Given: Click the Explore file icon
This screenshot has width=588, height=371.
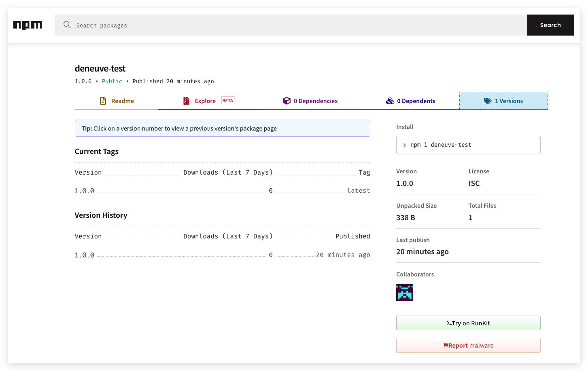Looking at the screenshot, I should pos(187,101).
